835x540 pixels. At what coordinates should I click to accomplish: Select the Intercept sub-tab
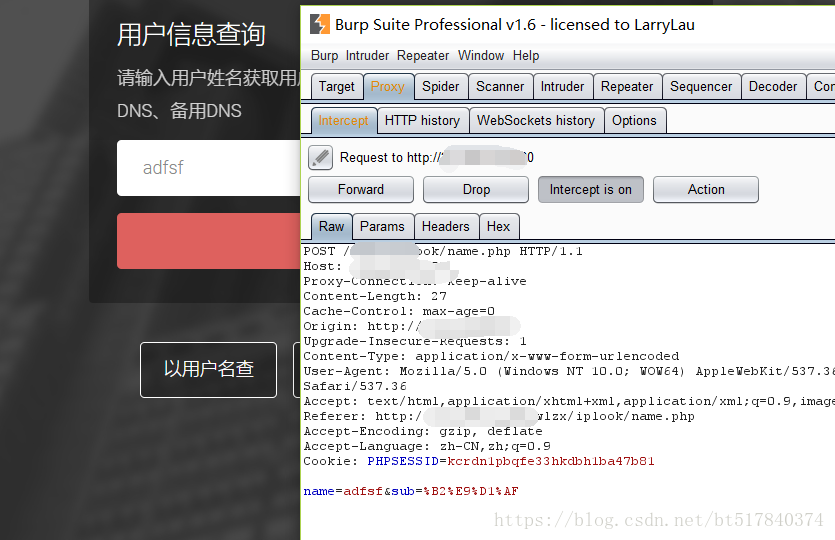343,120
